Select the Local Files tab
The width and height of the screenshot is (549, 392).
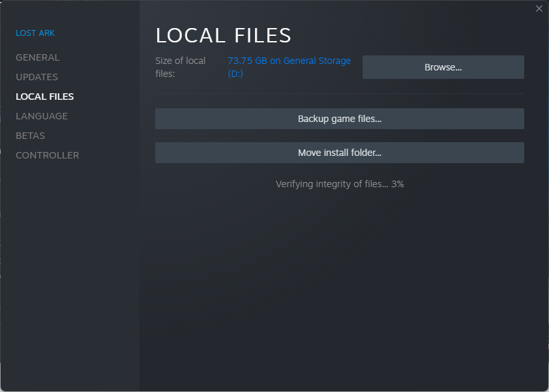(45, 97)
